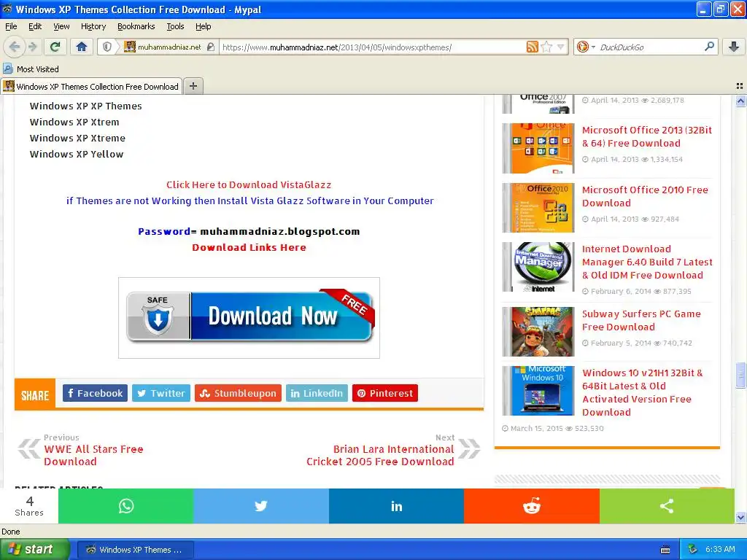Open a new tab with plus button

(193, 86)
